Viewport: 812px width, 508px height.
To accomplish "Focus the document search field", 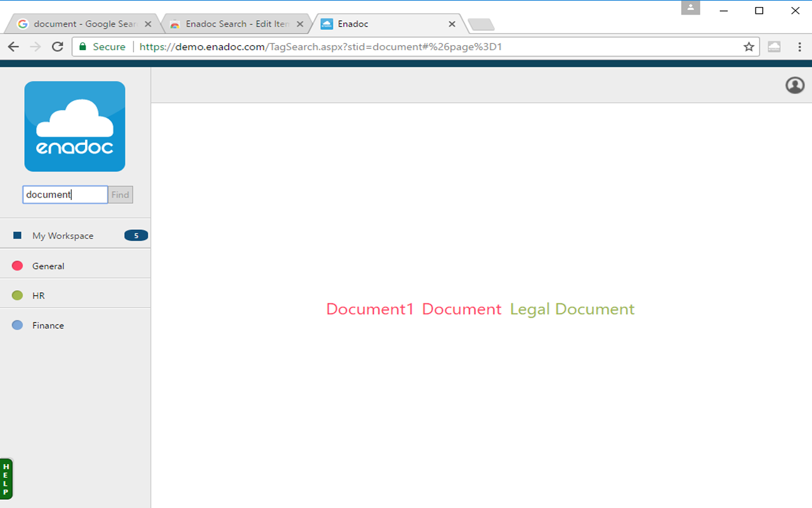I will [65, 195].
